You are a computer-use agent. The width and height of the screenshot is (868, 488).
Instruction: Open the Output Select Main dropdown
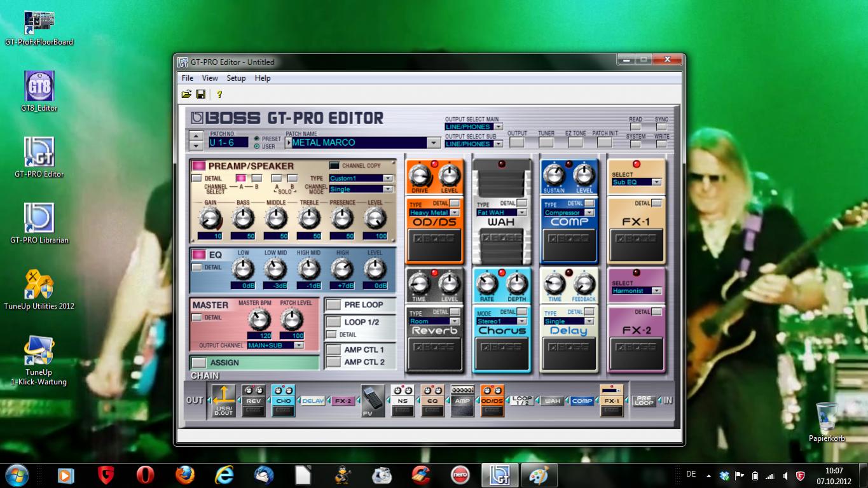[498, 127]
